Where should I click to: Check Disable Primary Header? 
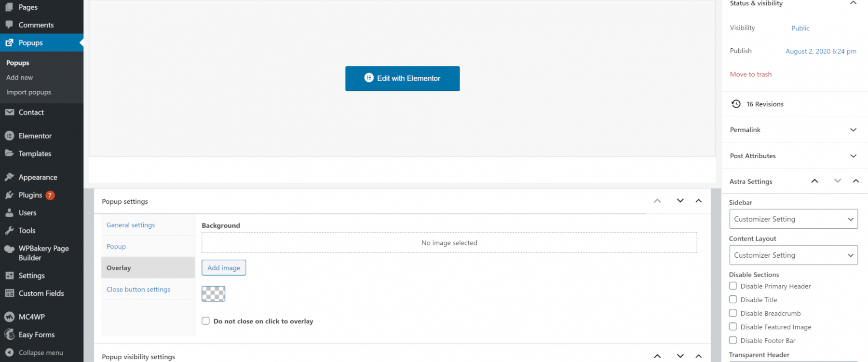(733, 286)
